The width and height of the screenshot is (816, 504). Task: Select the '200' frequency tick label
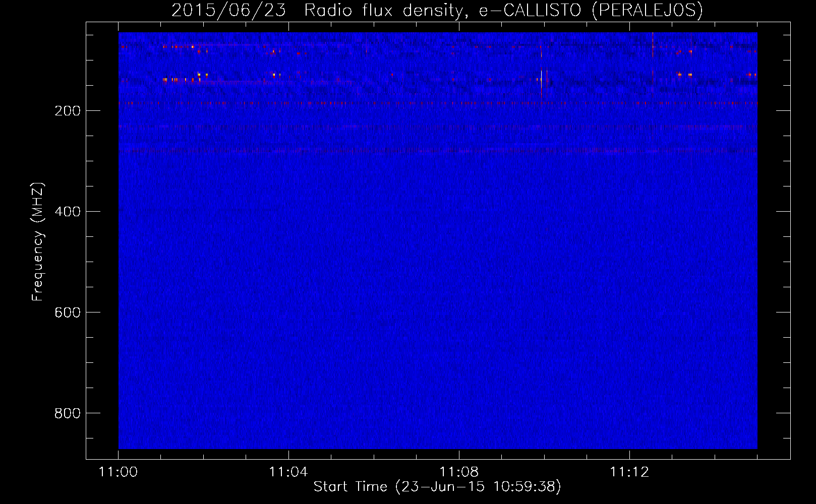pos(68,111)
